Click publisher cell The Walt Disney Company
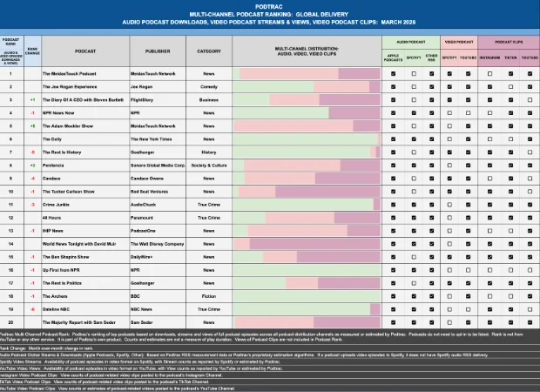The image size is (540, 392). (x=157, y=244)
